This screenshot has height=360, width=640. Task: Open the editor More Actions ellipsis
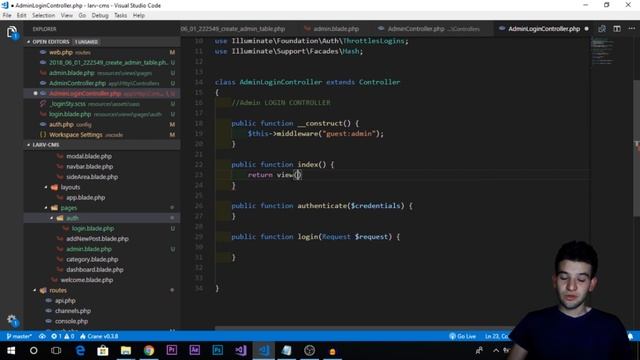pyautogui.click(x=631, y=29)
